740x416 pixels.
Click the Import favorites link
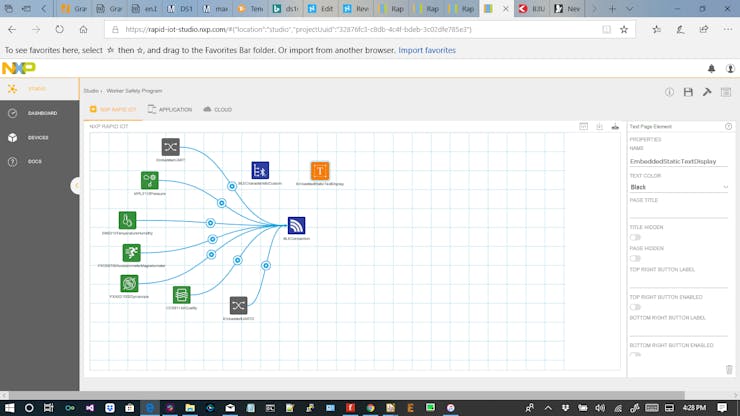pos(427,50)
